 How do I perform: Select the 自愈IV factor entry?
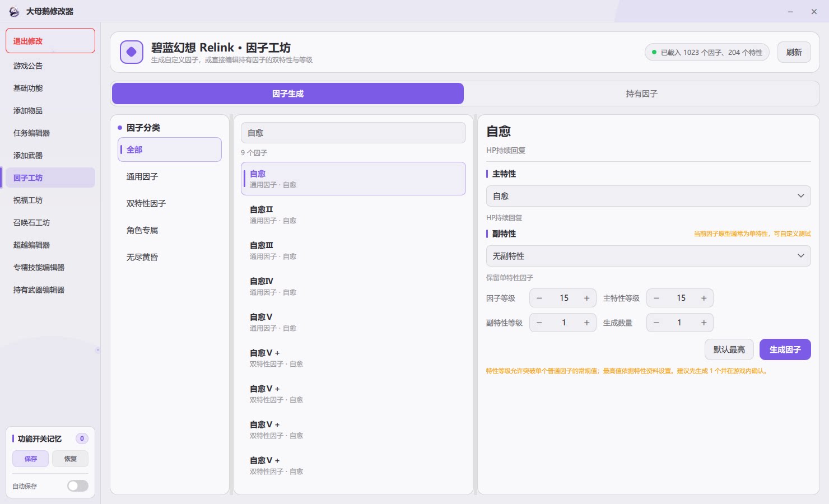tap(353, 286)
